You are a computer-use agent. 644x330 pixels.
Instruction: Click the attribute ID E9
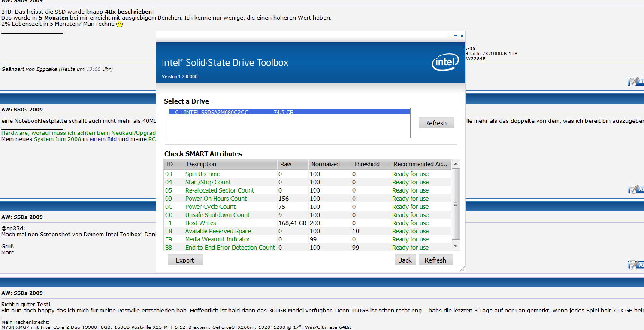click(169, 239)
